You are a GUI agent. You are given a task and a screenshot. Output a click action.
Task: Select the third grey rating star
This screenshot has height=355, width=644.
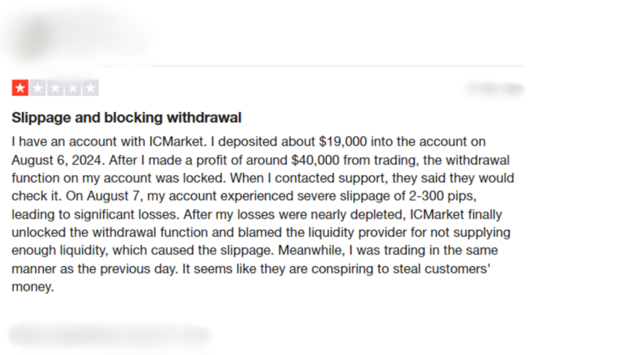55,88
